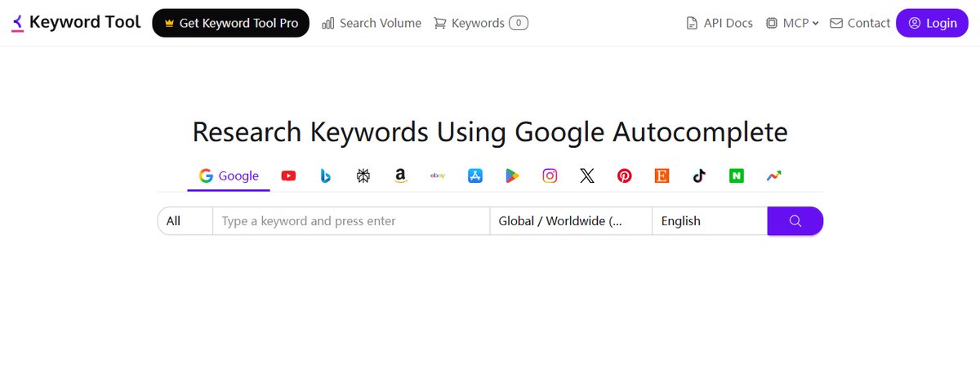Open the Keywords basket link
The height and width of the screenshot is (373, 980).
(480, 23)
